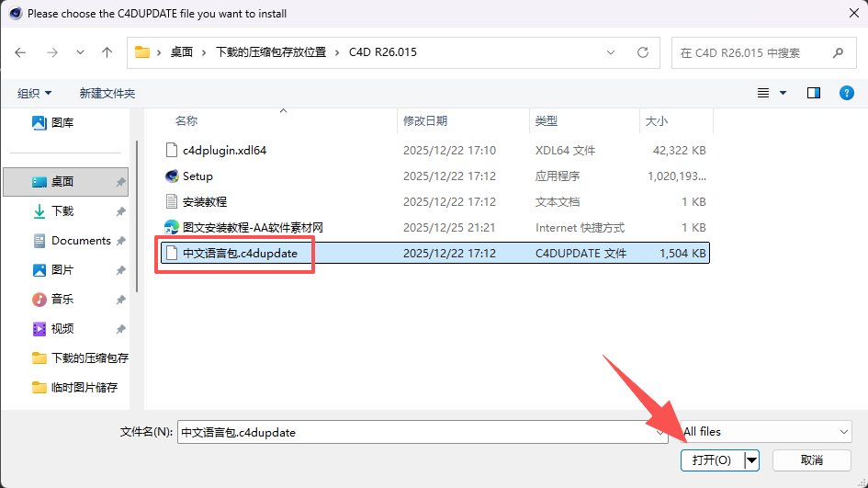868x488 pixels.
Task: Unpin 音乐 using its pin icon
Action: (120, 300)
